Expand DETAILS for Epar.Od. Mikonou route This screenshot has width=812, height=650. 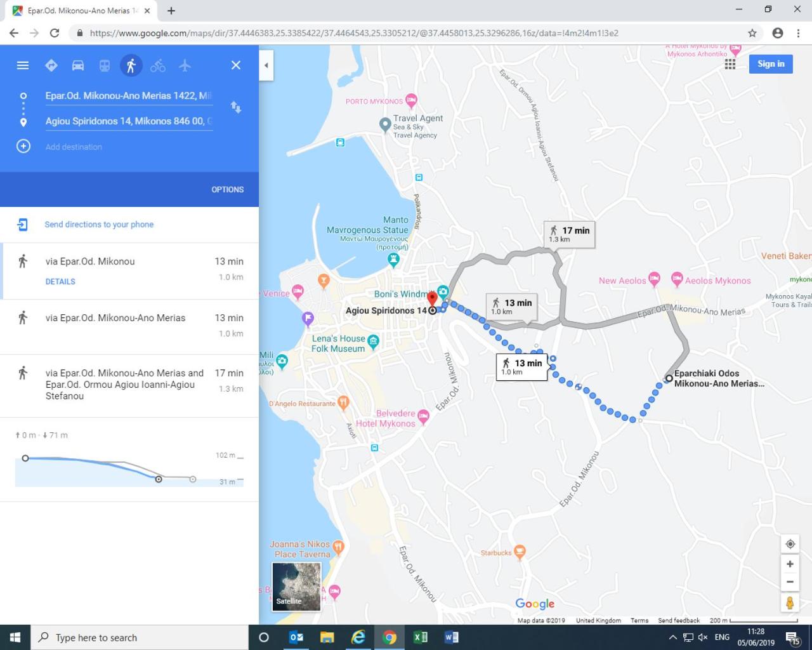coord(60,281)
